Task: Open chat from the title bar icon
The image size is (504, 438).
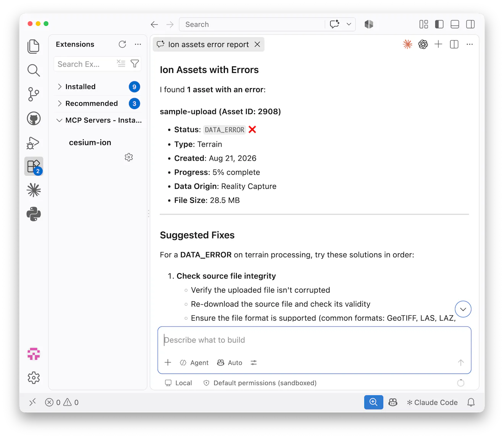Action: pos(335,24)
